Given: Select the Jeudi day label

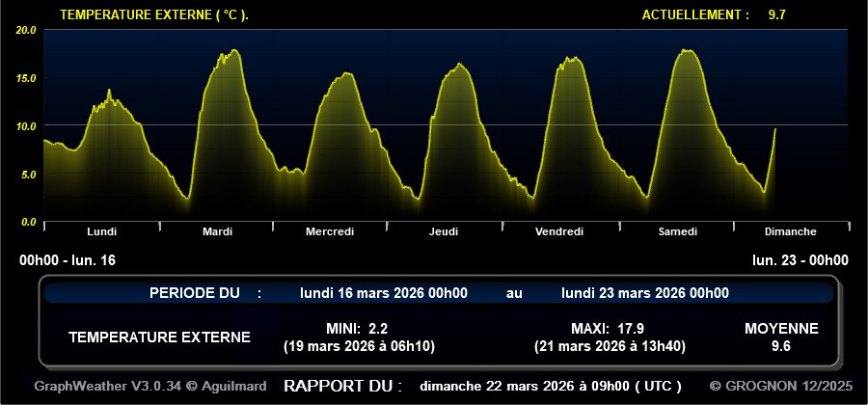Looking at the screenshot, I should pyautogui.click(x=444, y=231).
